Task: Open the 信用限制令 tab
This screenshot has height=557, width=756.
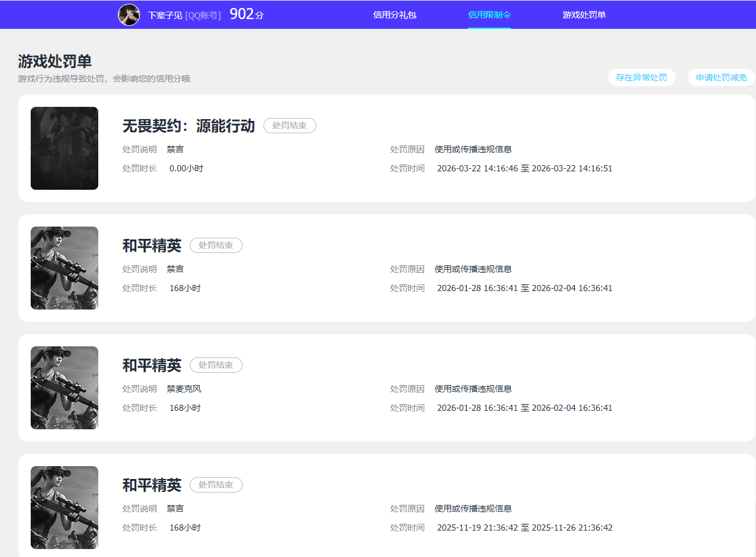Action: tap(489, 14)
